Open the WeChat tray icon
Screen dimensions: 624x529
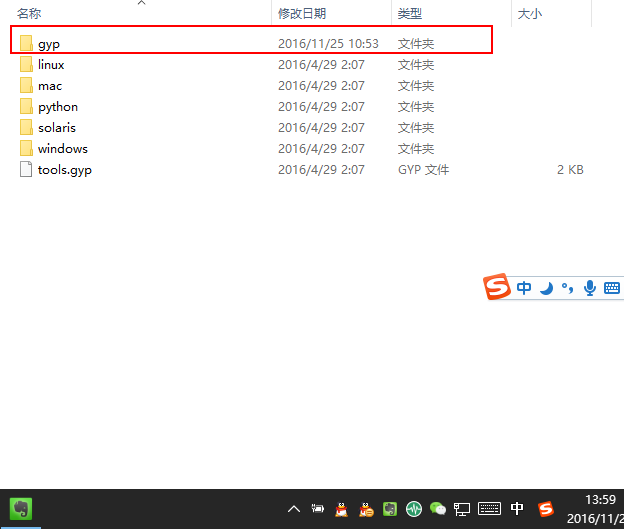pos(438,509)
